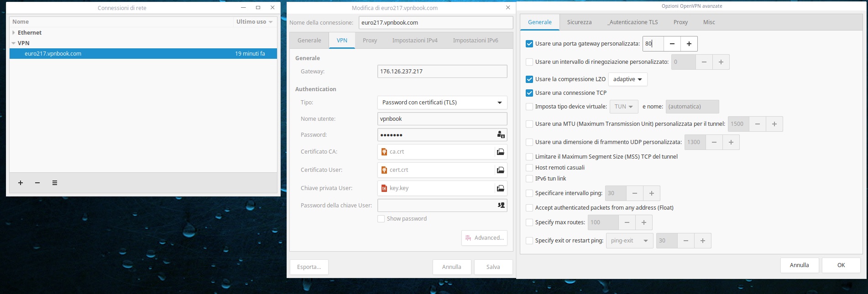The image size is (868, 294).
Task: Decrease renegotiation interval with minus
Action: [x=704, y=62]
